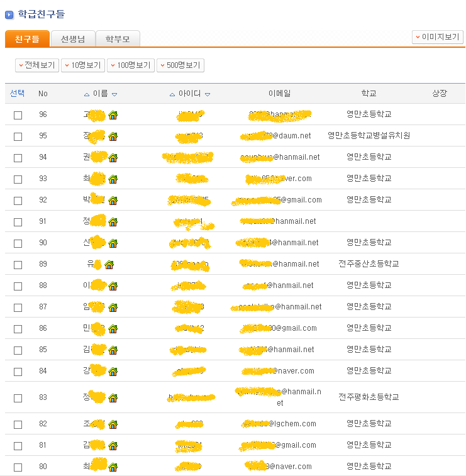Click the home icon for row 86
The image size is (466, 476).
pyautogui.click(x=113, y=328)
